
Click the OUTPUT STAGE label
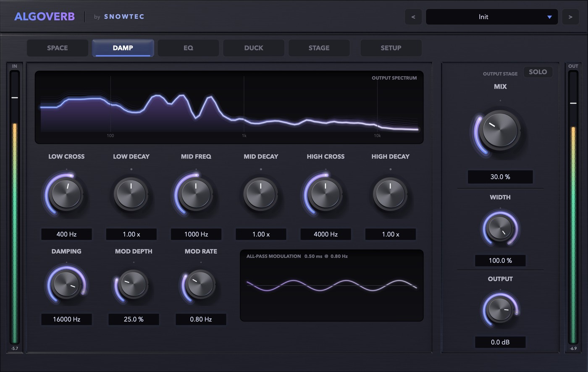[500, 74]
